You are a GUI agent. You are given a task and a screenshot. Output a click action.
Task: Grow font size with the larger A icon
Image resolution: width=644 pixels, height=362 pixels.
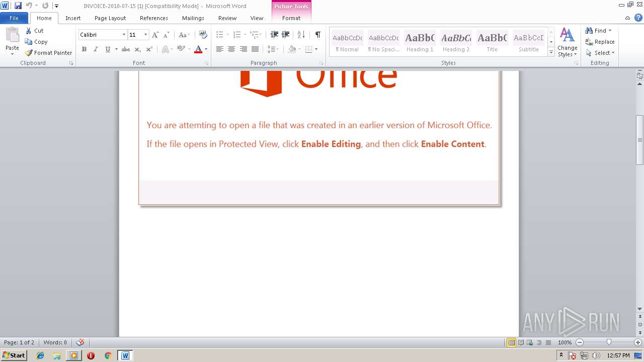155,35
